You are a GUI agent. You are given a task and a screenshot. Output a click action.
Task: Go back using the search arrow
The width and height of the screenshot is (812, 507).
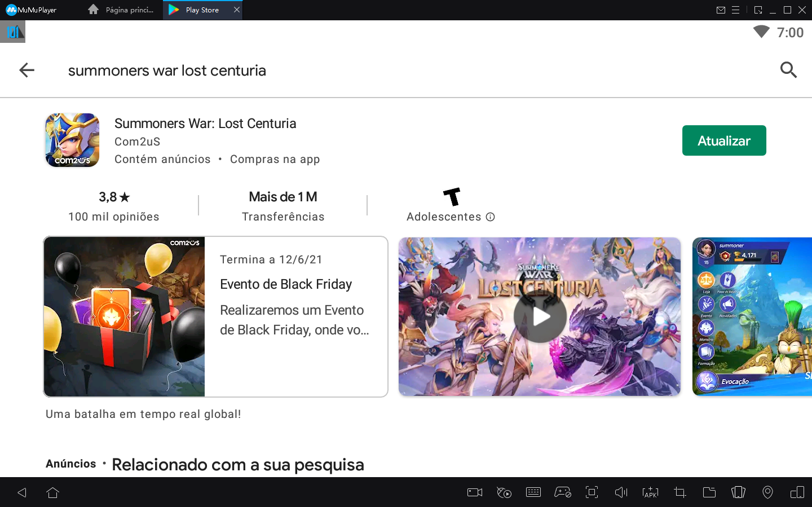[26, 70]
